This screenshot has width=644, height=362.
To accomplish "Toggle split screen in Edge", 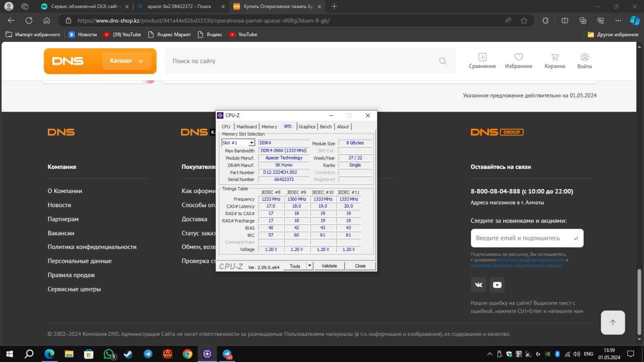I will click(565, 21).
